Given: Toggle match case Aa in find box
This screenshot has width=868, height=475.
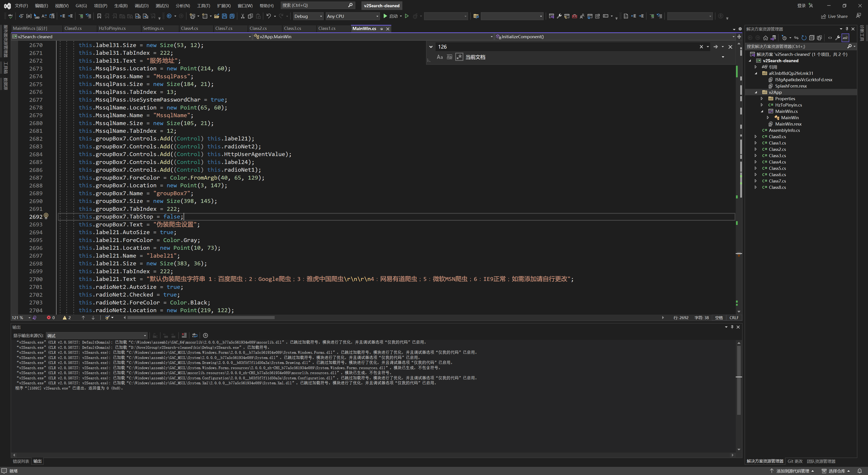Looking at the screenshot, I should click(440, 57).
